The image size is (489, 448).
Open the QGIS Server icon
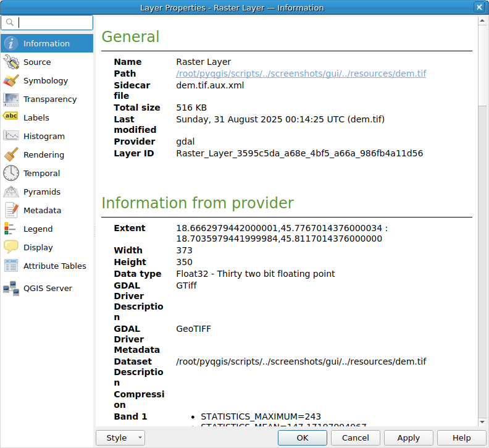(x=11, y=288)
